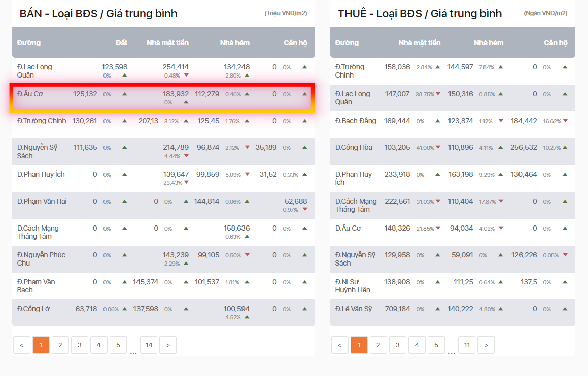
Task: Select page 4 under the BÁN table
Action: click(98, 345)
